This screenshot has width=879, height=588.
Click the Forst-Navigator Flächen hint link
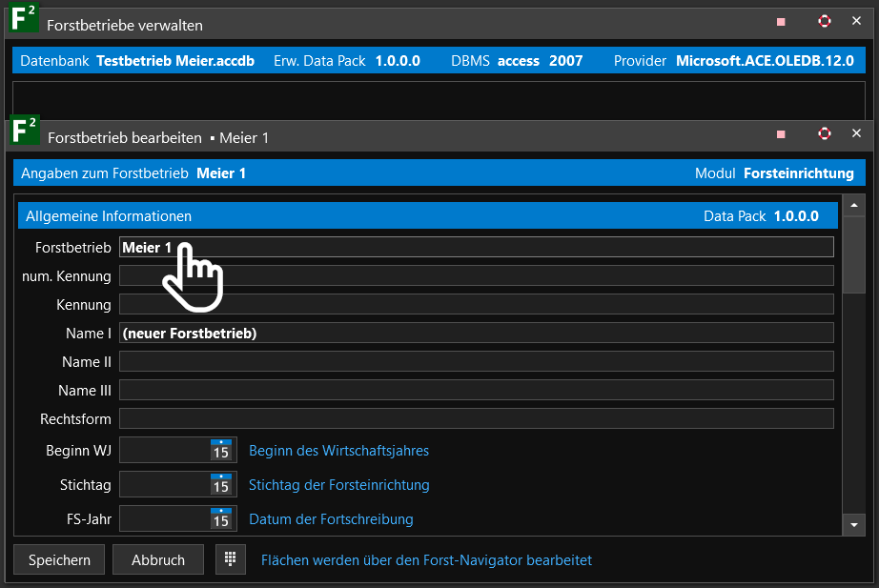426,560
